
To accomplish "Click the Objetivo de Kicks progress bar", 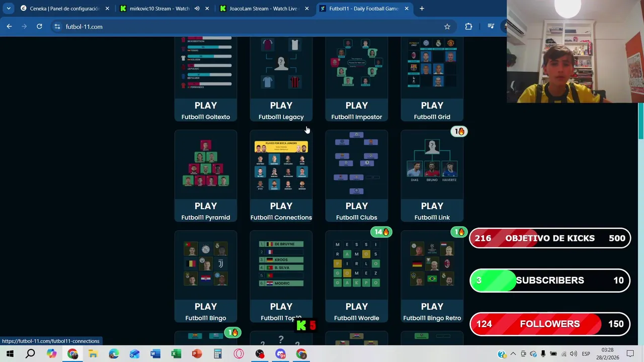I will pyautogui.click(x=550, y=238).
